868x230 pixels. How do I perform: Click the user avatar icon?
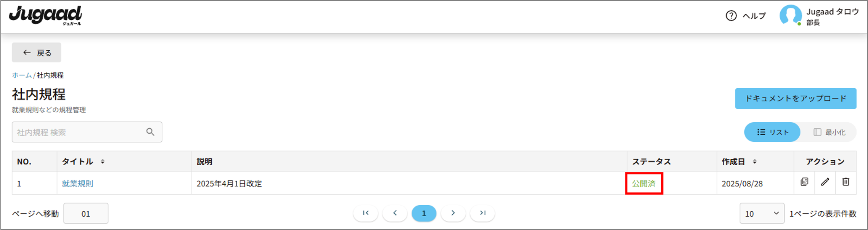coord(791,15)
